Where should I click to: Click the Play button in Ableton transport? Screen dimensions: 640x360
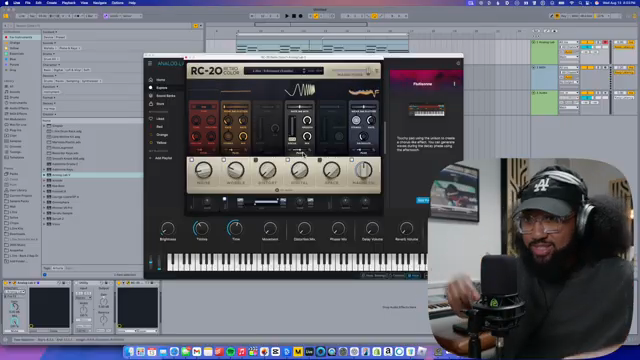coord(287,16)
